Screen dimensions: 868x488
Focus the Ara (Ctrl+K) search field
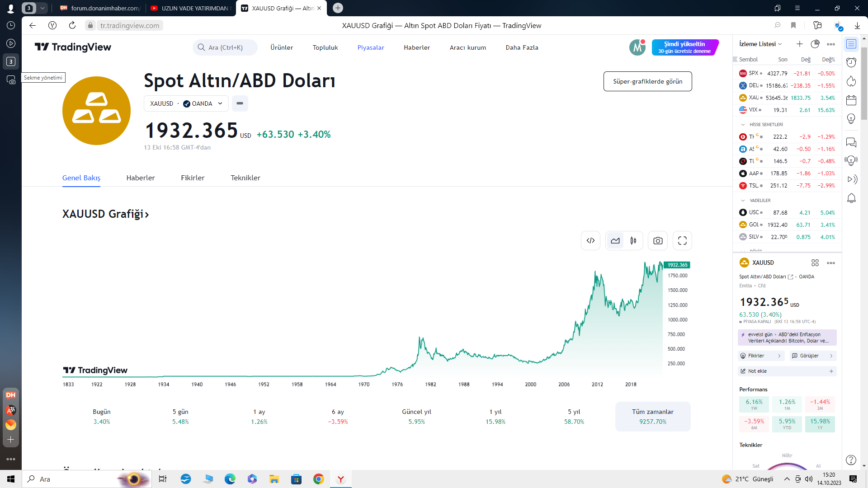225,47
